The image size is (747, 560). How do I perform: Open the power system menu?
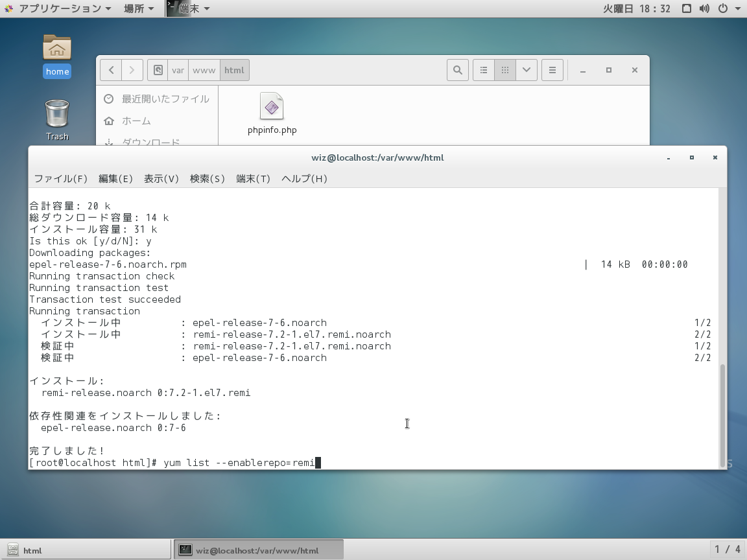723,8
